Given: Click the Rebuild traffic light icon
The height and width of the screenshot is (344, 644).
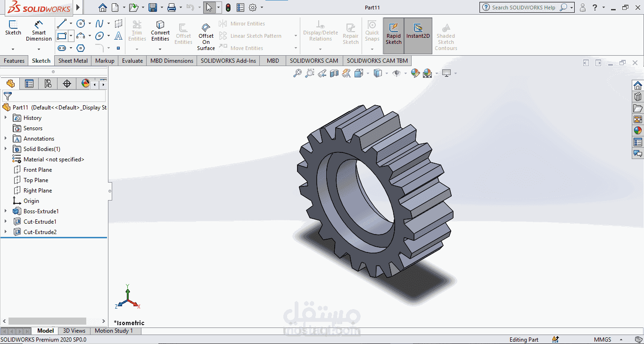Looking at the screenshot, I should tap(228, 8).
